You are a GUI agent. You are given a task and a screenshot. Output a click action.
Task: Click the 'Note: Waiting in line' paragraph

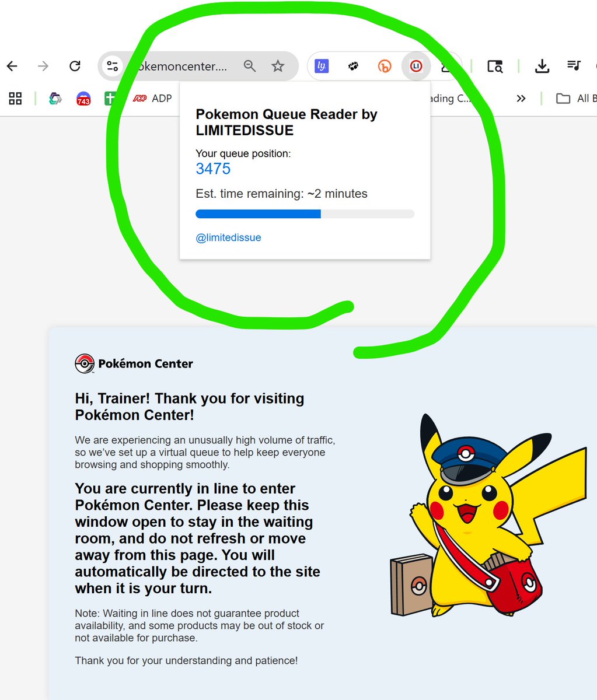[200, 625]
